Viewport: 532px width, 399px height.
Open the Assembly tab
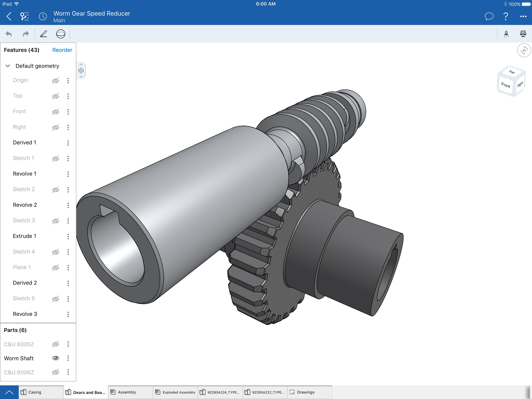tap(131, 392)
